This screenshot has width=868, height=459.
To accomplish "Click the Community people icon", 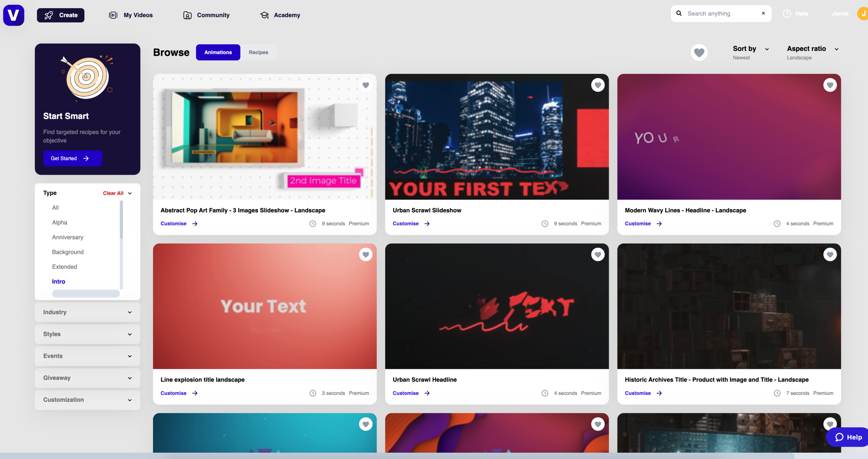I will pyautogui.click(x=187, y=15).
